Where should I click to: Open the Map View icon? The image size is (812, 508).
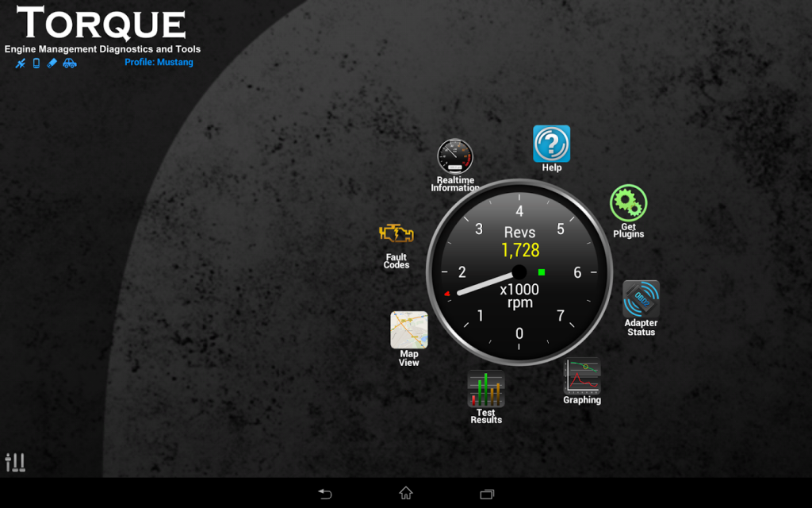pos(409,329)
